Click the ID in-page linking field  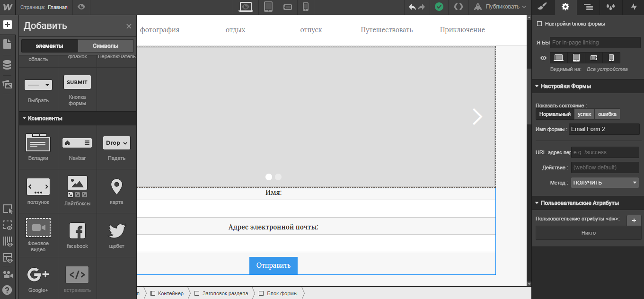(595, 43)
